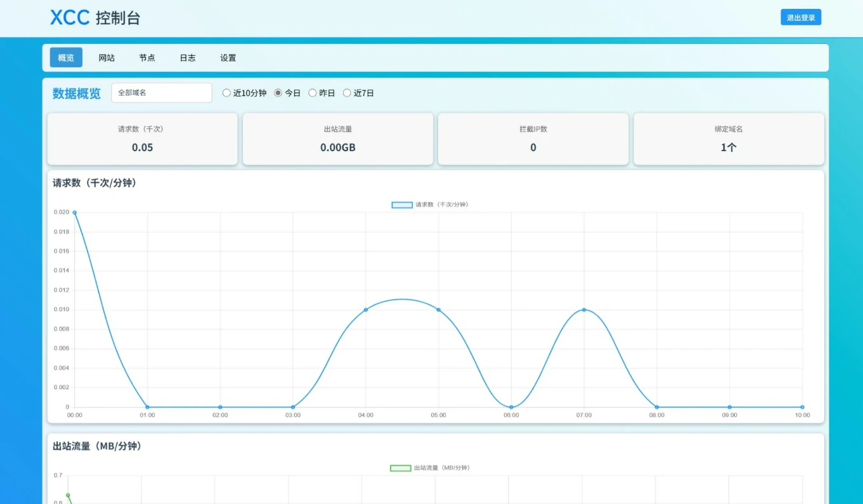Toggle the 出站流量 green legend swatch
This screenshot has height=504, width=863.
(401, 468)
